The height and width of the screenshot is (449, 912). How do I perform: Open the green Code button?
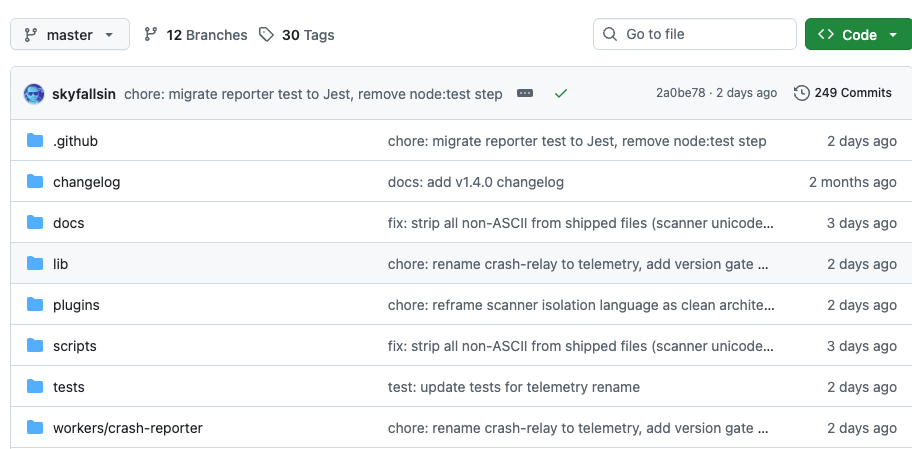click(x=858, y=34)
